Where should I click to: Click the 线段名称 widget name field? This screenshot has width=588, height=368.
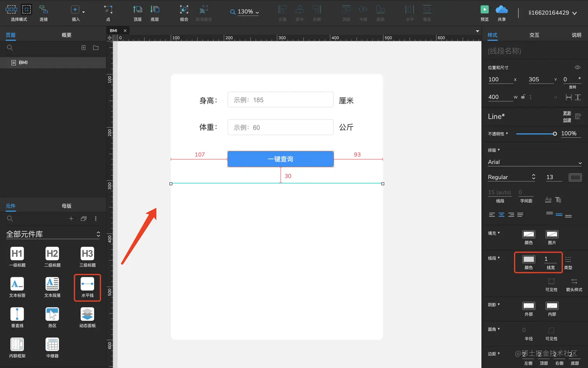[534, 51]
